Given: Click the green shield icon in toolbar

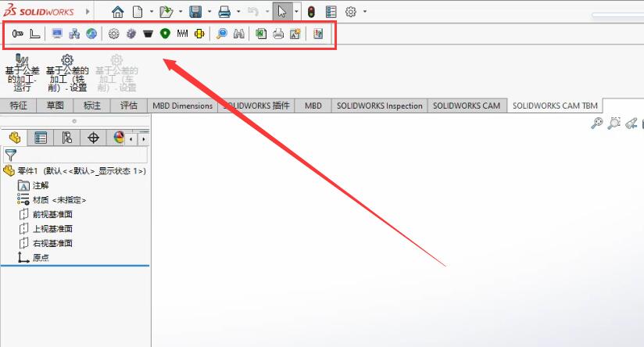Looking at the screenshot, I should [165, 34].
